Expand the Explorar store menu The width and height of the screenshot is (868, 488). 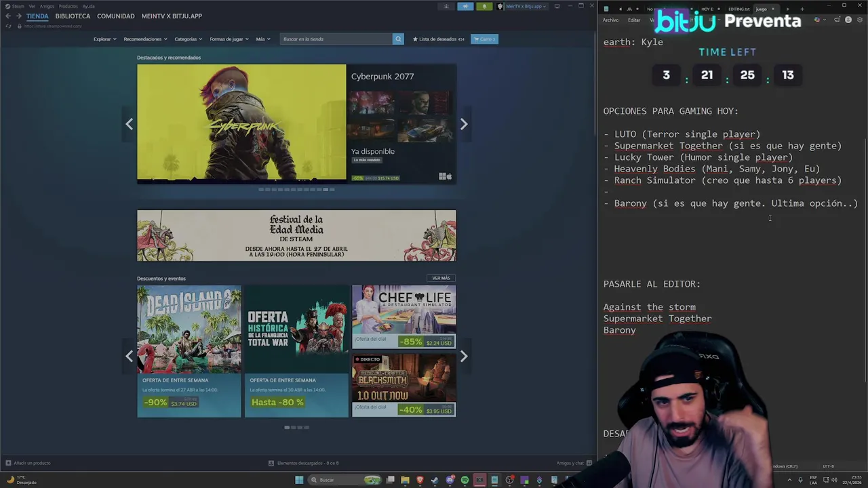click(x=105, y=39)
